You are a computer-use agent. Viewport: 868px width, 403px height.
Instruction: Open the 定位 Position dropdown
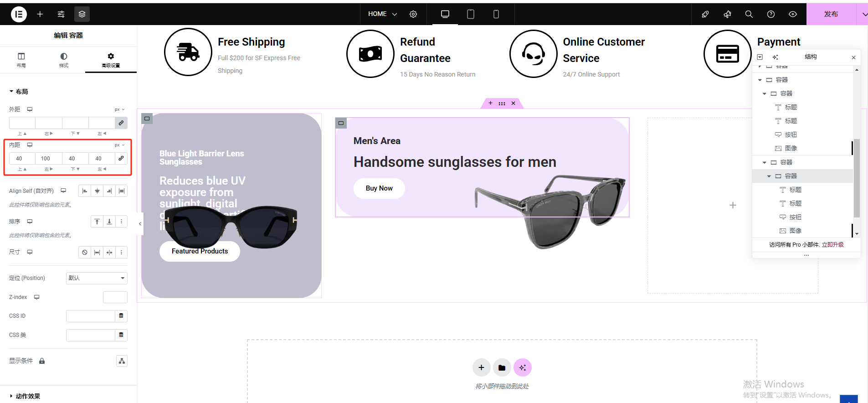[97, 278]
